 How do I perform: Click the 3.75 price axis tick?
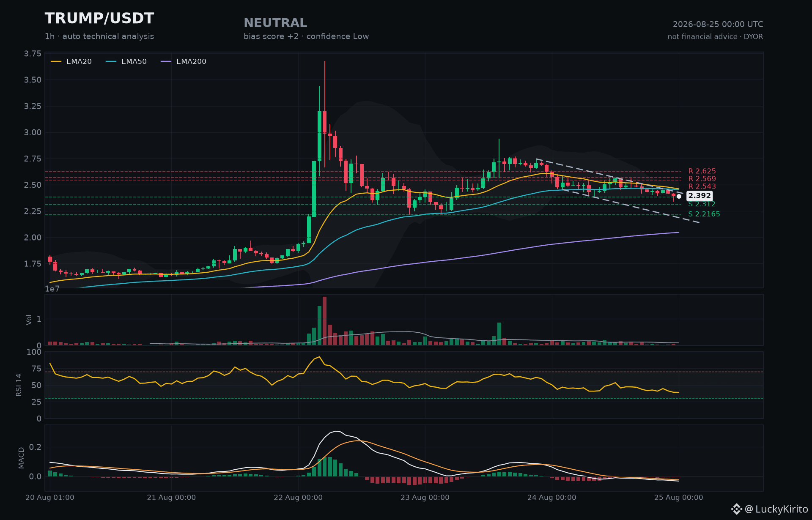click(x=33, y=54)
